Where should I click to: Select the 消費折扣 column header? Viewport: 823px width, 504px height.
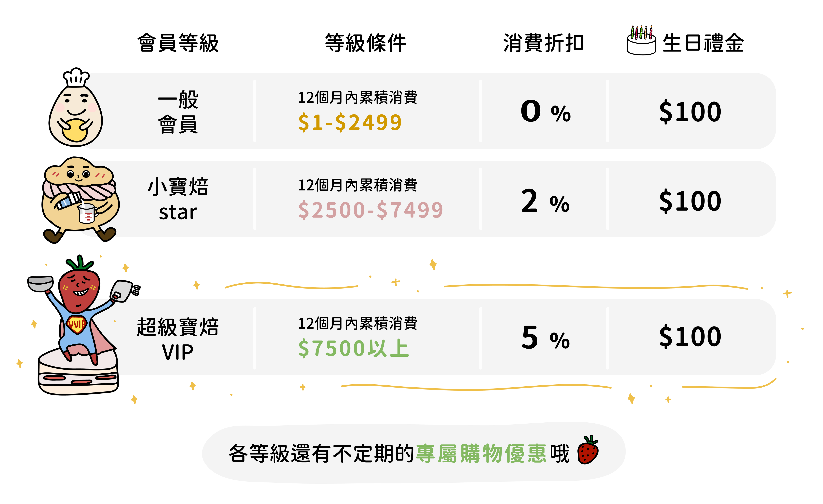pos(544,43)
